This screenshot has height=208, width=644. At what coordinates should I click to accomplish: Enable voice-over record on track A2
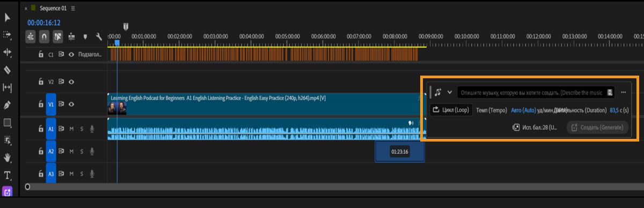92,151
